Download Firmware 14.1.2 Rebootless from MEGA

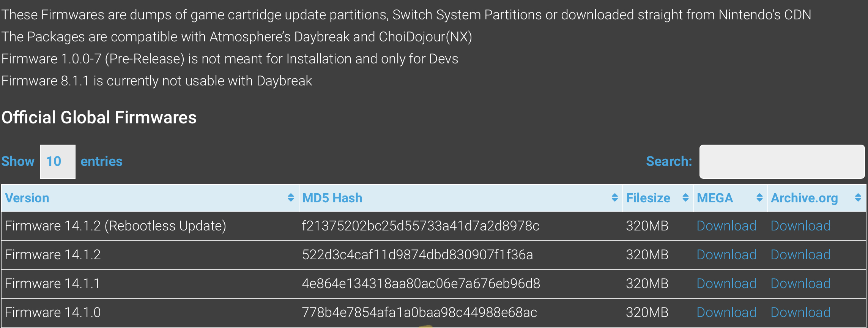tap(726, 226)
